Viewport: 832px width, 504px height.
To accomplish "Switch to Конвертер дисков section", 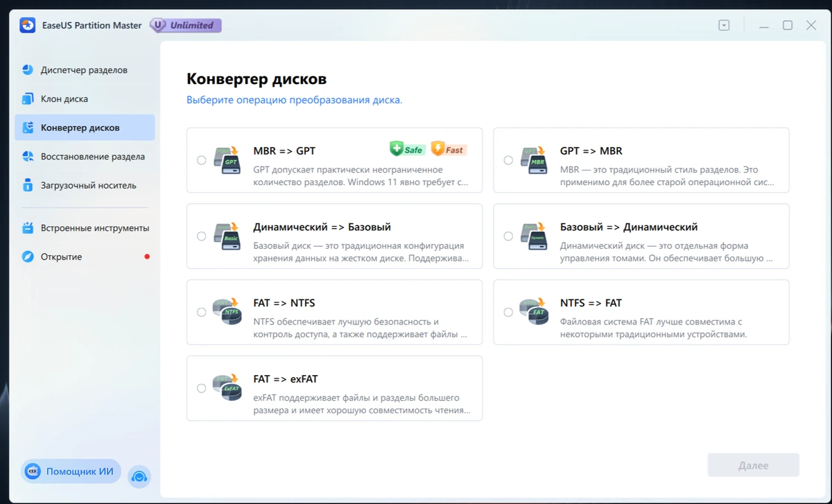I will click(x=85, y=128).
